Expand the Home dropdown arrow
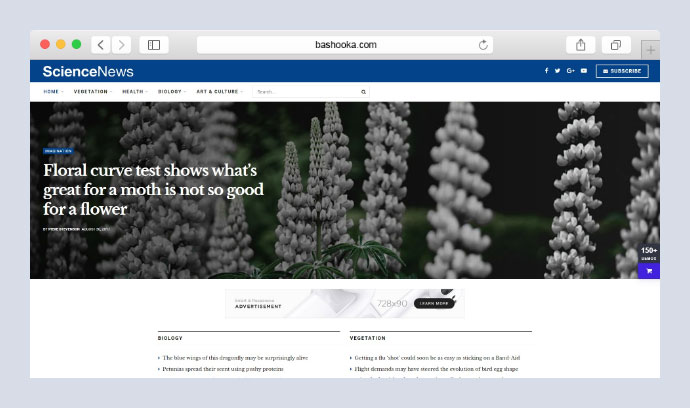This screenshot has width=690, height=408. coord(62,92)
